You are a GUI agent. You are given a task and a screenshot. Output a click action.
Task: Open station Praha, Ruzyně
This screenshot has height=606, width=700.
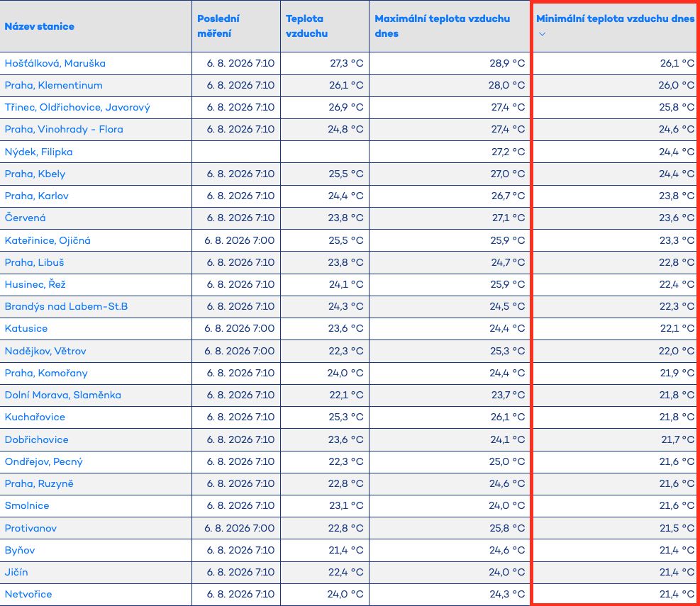(39, 483)
